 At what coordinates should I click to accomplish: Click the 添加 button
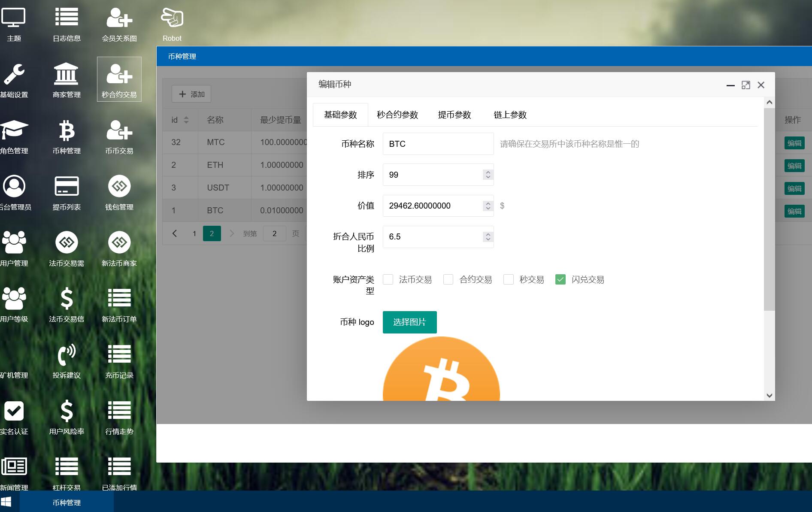[191, 94]
